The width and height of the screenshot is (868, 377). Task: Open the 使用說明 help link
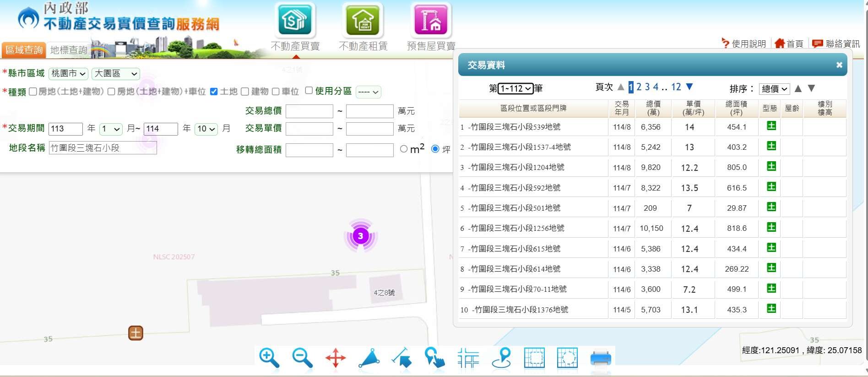[744, 44]
